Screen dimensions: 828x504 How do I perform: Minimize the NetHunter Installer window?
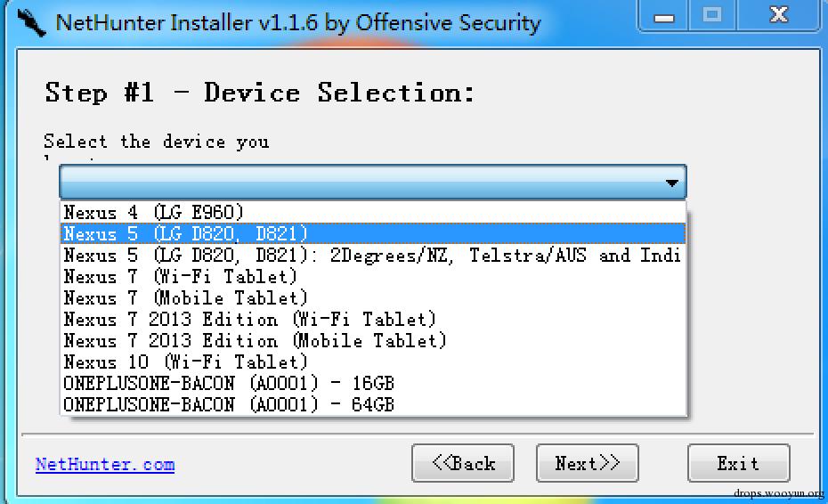coord(663,16)
